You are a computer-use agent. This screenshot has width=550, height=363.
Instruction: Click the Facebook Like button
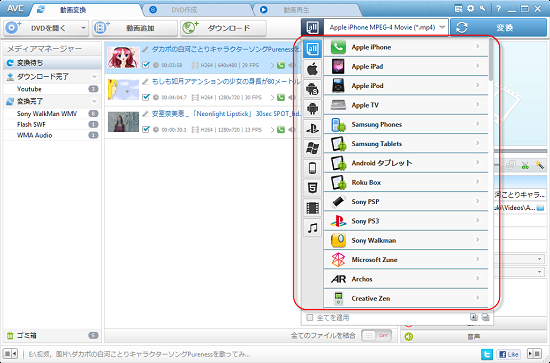509,354
